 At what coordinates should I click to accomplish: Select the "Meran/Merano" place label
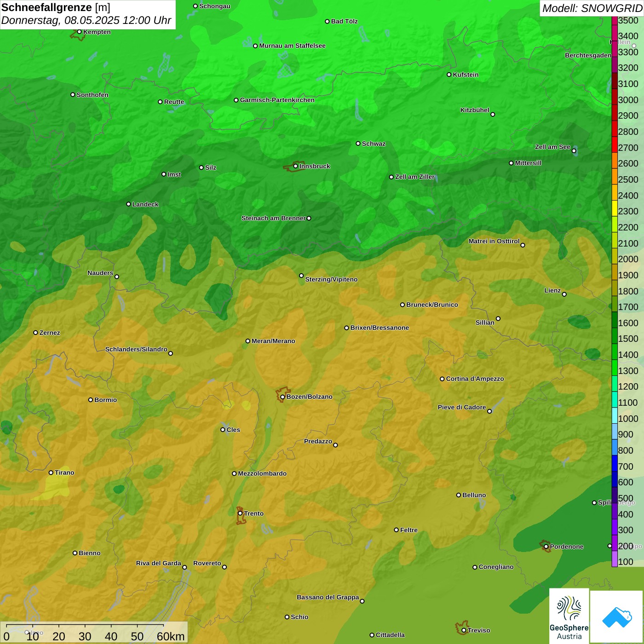pos(273,341)
